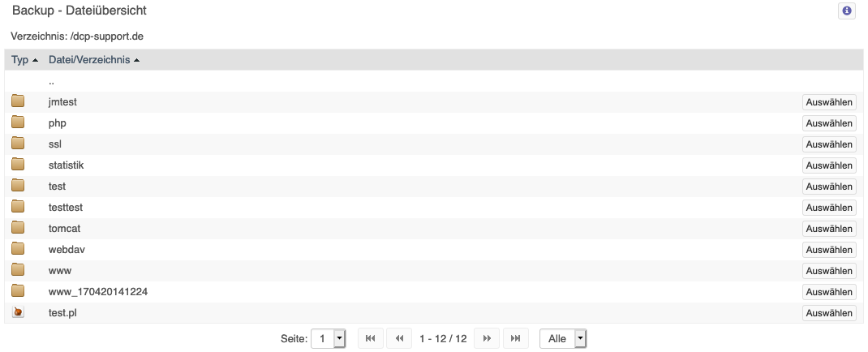
Task: Select the webdav folder with Auswählen
Action: (x=829, y=250)
